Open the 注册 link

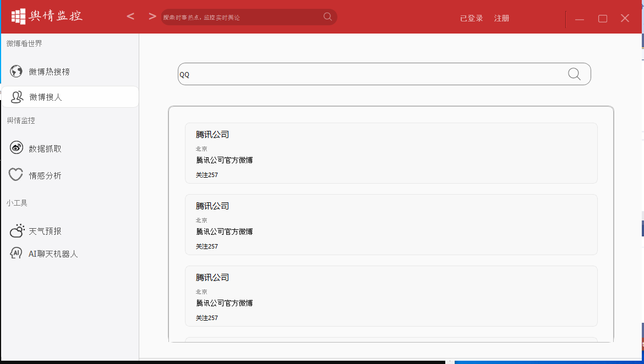coord(501,18)
